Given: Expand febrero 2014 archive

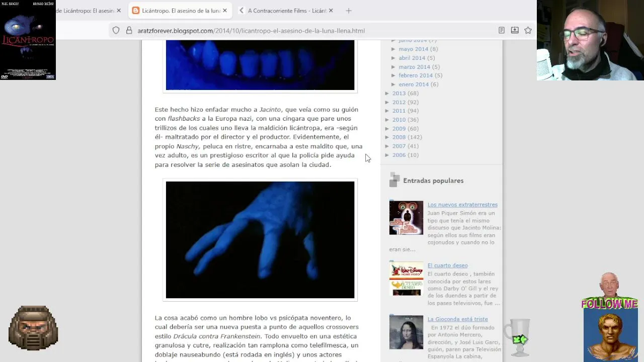Looking at the screenshot, I should point(394,75).
